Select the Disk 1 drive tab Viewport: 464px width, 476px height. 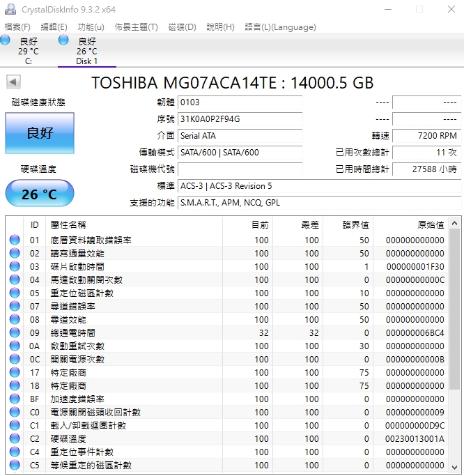click(87, 51)
